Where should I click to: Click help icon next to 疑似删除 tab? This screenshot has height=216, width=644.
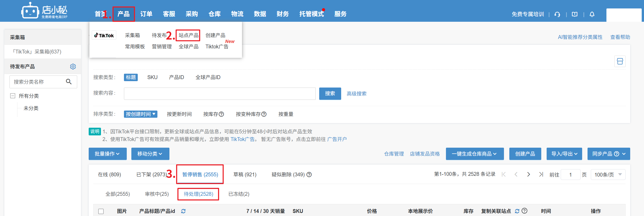pos(309,175)
